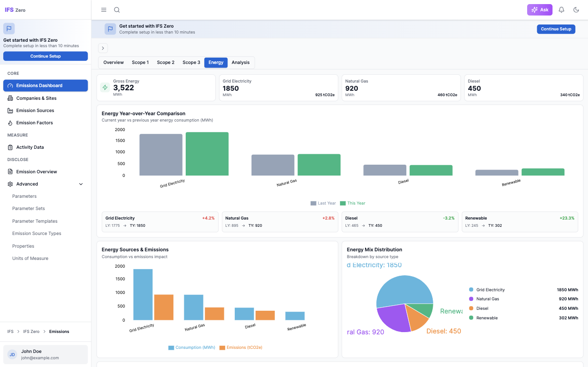Open Activity Data via its clipboard icon
This screenshot has height=367, width=588.
[x=10, y=147]
